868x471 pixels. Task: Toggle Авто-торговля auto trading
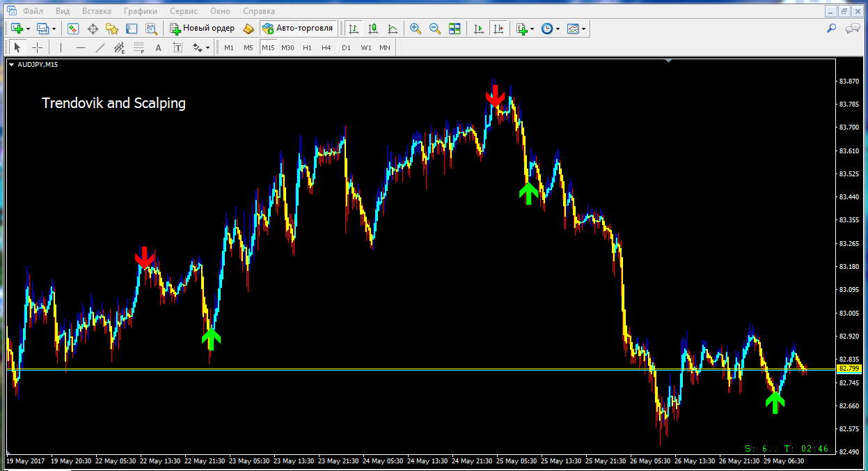pyautogui.click(x=299, y=29)
